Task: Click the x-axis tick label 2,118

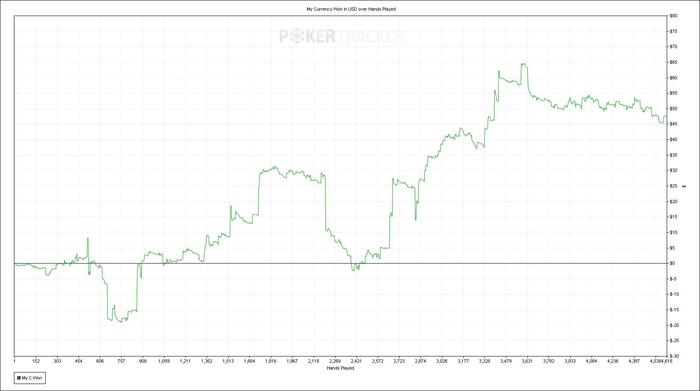Action: click(313, 361)
